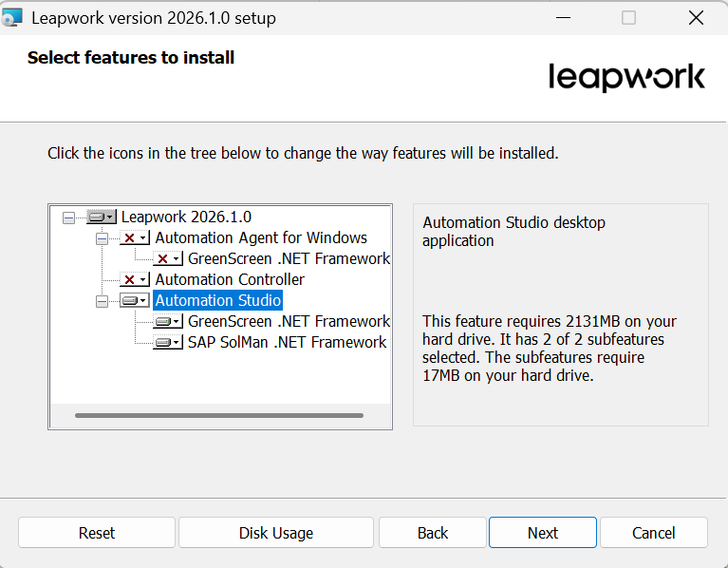Open the Leapwork 2026.1.0 root feature icon dropdown
Image resolution: width=728 pixels, height=568 pixels.
tap(102, 217)
